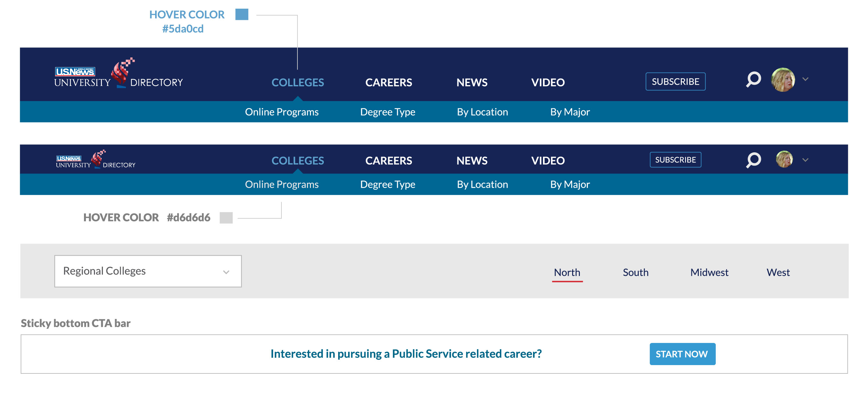Image resolution: width=868 pixels, height=393 pixels.
Task: Click SUBSCRIBE in the top navbar
Action: (675, 81)
